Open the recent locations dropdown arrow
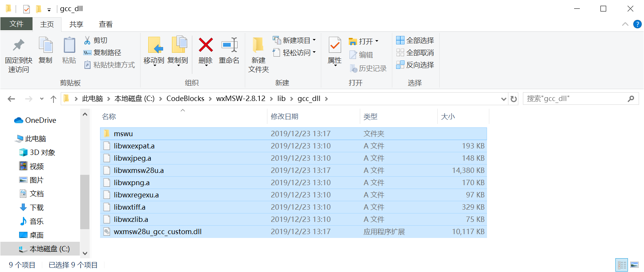Viewport: 644px width, 272px height. pos(42,99)
